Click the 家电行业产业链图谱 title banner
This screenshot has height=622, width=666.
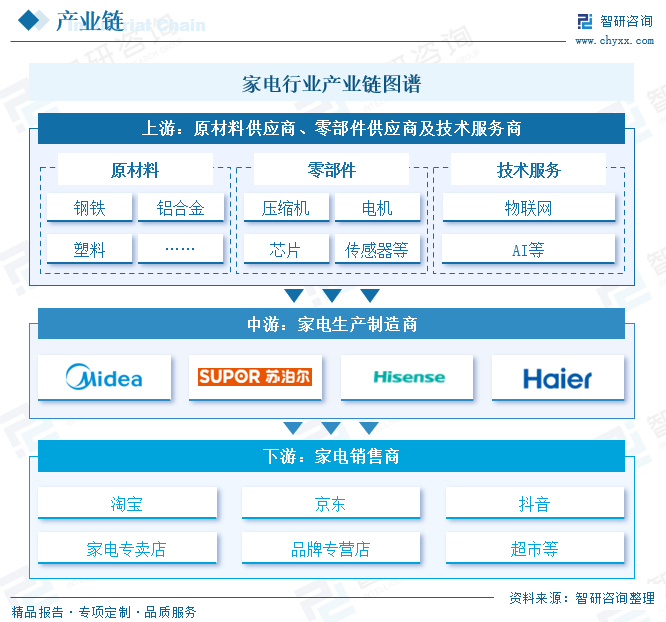[331, 82]
